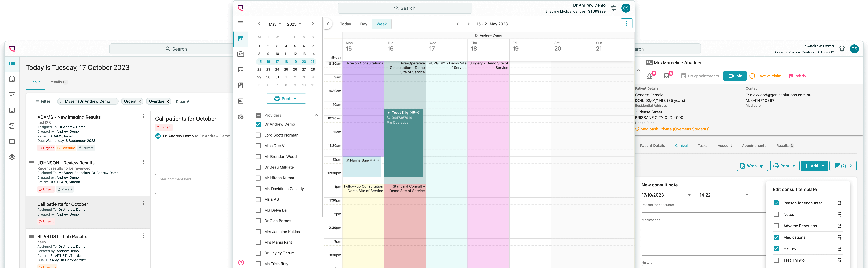The height and width of the screenshot is (268, 868).
Task: Open the May month dropdown
Action: pyautogui.click(x=275, y=24)
